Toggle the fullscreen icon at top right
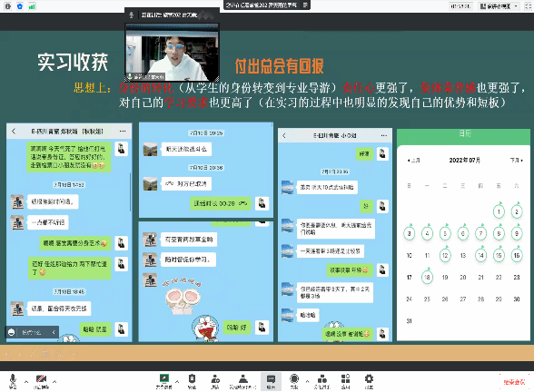Screen dimensions: 534x392 (528, 6)
